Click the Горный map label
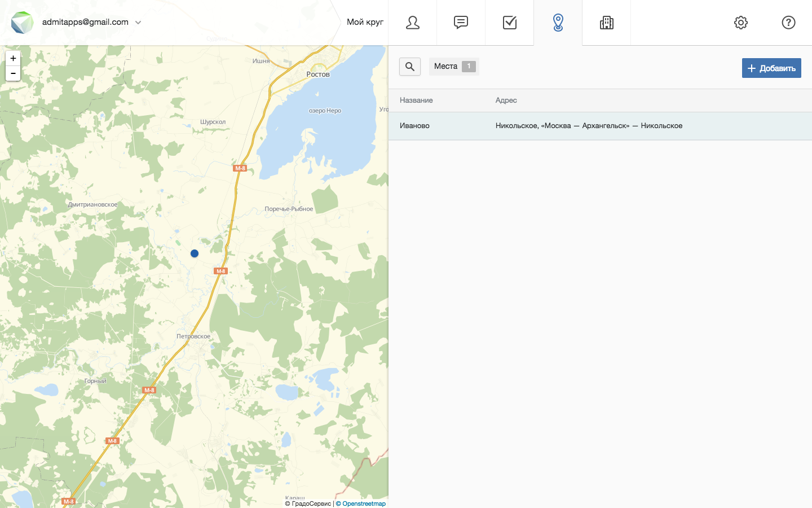812x508 pixels. 95,381
